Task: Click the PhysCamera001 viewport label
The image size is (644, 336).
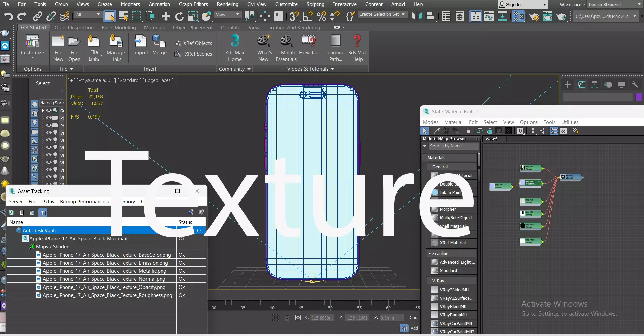Action: (96, 80)
